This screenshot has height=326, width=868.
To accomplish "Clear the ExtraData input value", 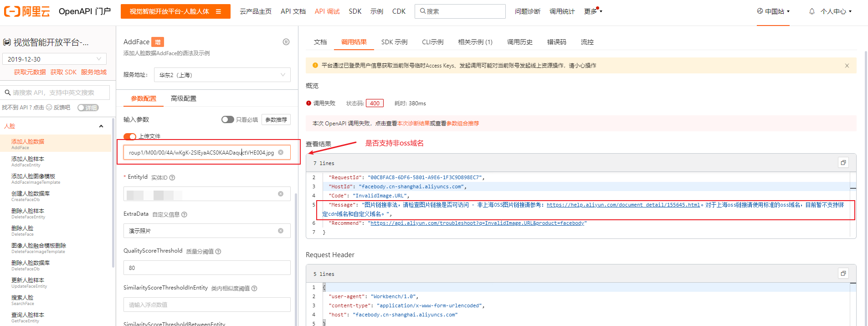I will pos(281,231).
